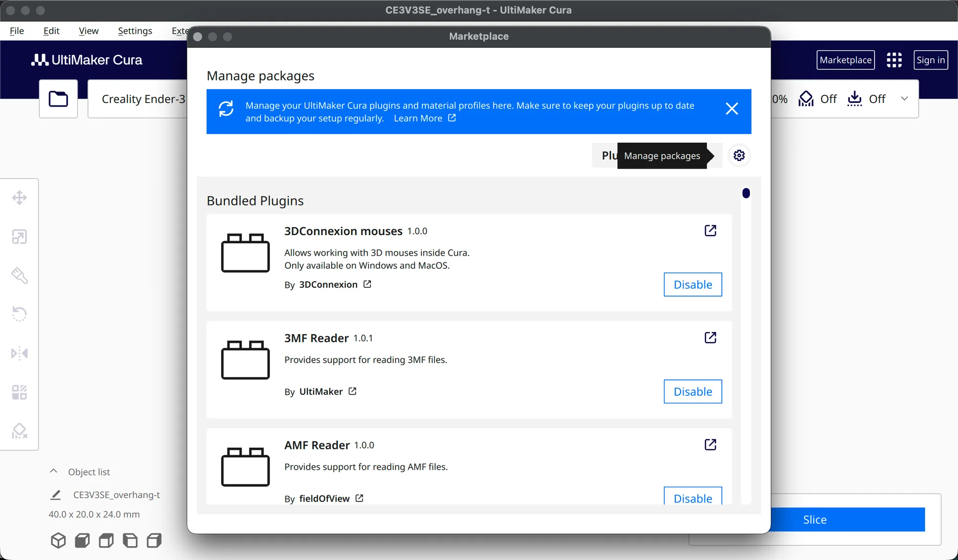Viewport: 958px width, 560px height.
Task: Collapse the Object list chevron
Action: pyautogui.click(x=54, y=471)
